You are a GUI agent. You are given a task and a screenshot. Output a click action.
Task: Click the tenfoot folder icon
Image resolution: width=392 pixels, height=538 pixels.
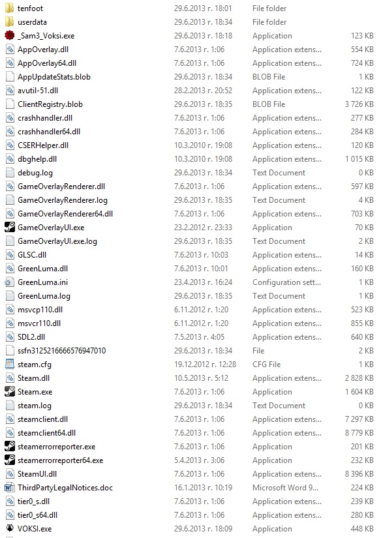pos(9,8)
